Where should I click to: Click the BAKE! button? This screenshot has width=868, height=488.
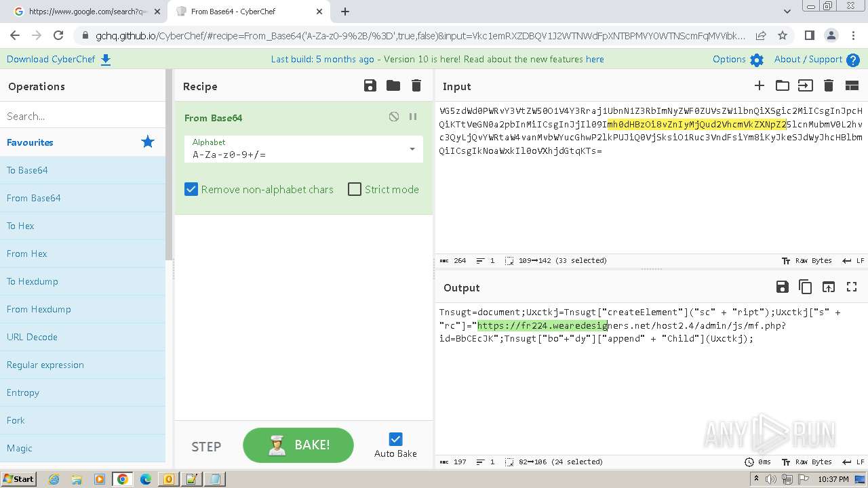(x=298, y=445)
